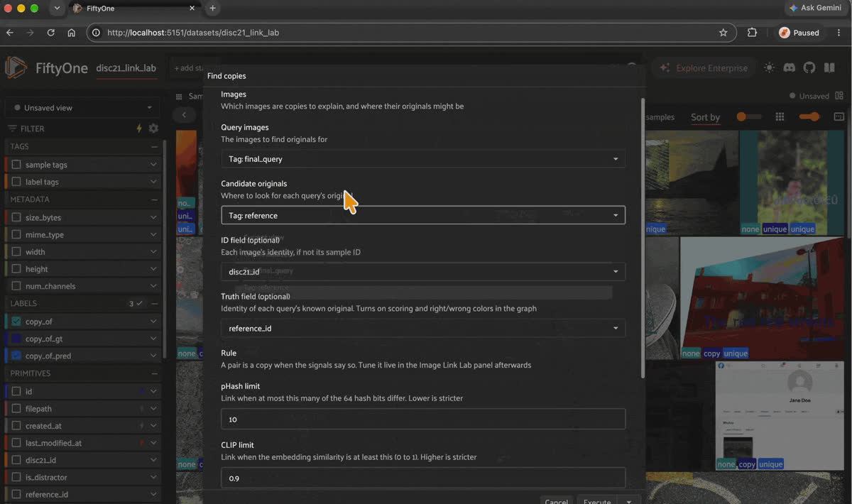Click the lightning bolt performance icon in sidebar
Image resolution: width=852 pixels, height=504 pixels.
coord(139,128)
